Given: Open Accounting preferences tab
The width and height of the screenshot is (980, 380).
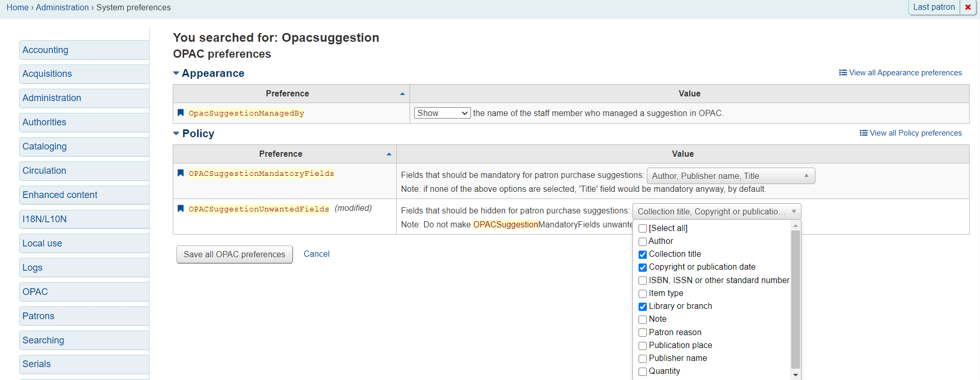Looking at the screenshot, I should tap(84, 50).
